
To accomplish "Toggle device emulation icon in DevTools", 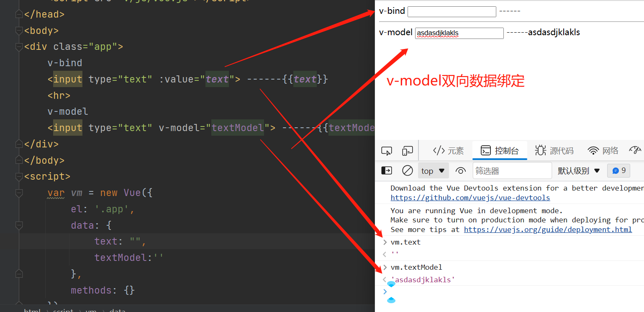I will pos(407,151).
